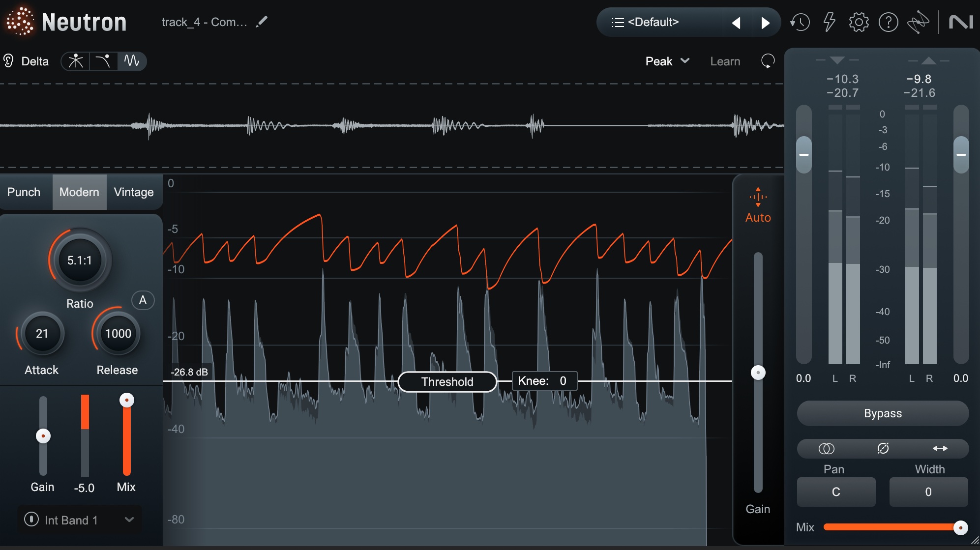Click the input gain fader handle
Viewport: 980px width, 550px height.
click(803, 154)
